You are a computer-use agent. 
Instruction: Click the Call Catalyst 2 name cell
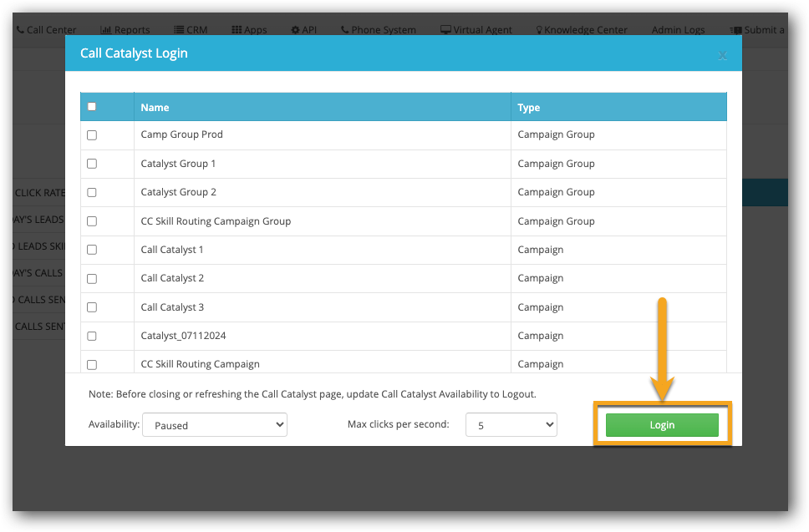[x=323, y=278]
